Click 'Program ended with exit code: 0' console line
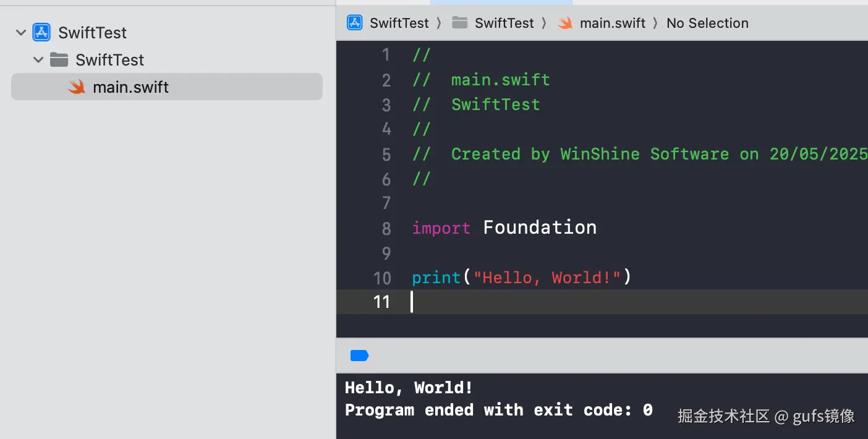This screenshot has width=868, height=439. (499, 410)
